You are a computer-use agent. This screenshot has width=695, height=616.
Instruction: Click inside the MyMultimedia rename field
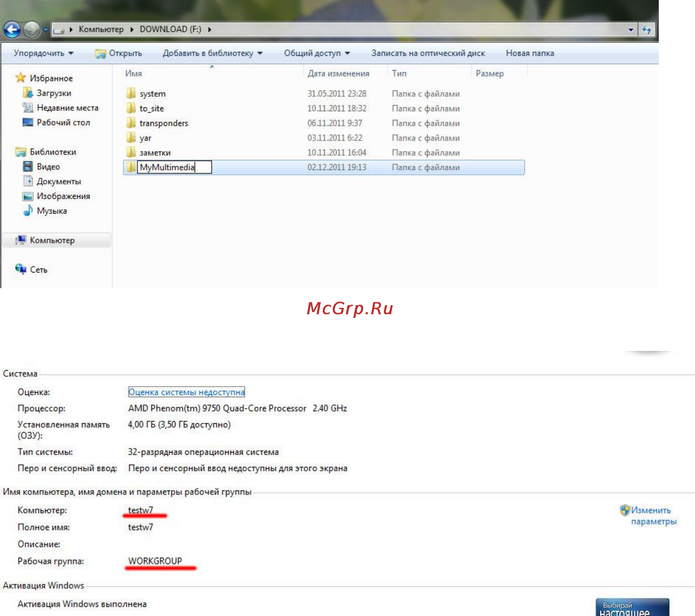point(175,167)
